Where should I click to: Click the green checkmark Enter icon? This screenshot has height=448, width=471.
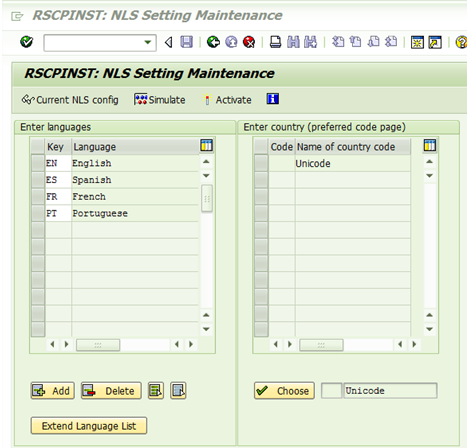pos(26,42)
